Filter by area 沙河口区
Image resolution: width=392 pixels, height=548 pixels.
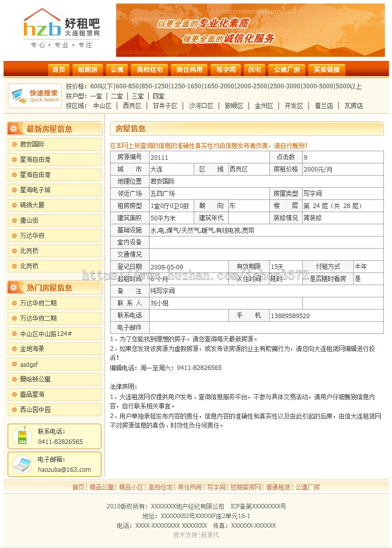tap(201, 106)
